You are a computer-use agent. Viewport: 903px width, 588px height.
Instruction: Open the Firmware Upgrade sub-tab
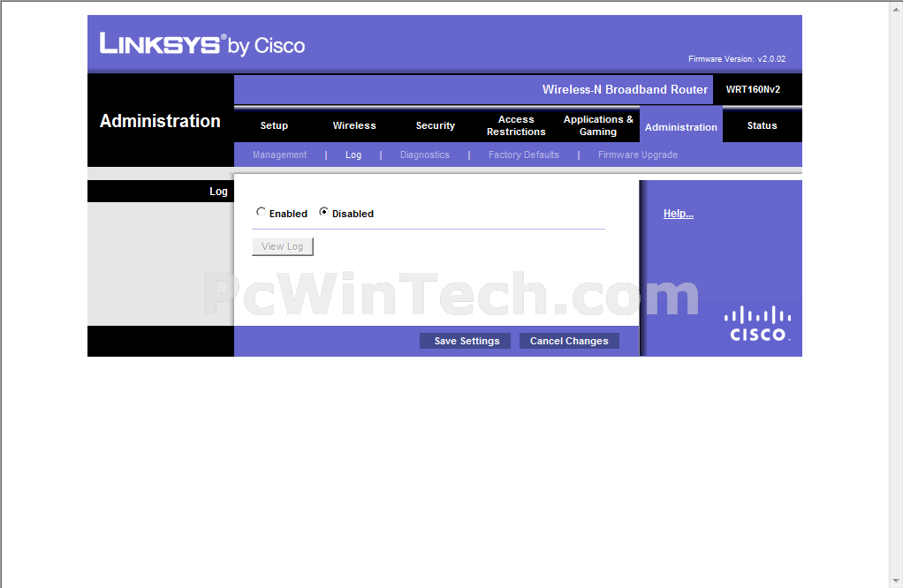pos(637,155)
